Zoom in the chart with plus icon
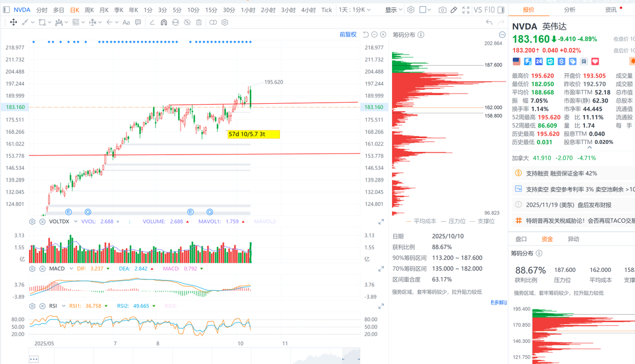Screen dimensions: 635x364 [x=383, y=34]
